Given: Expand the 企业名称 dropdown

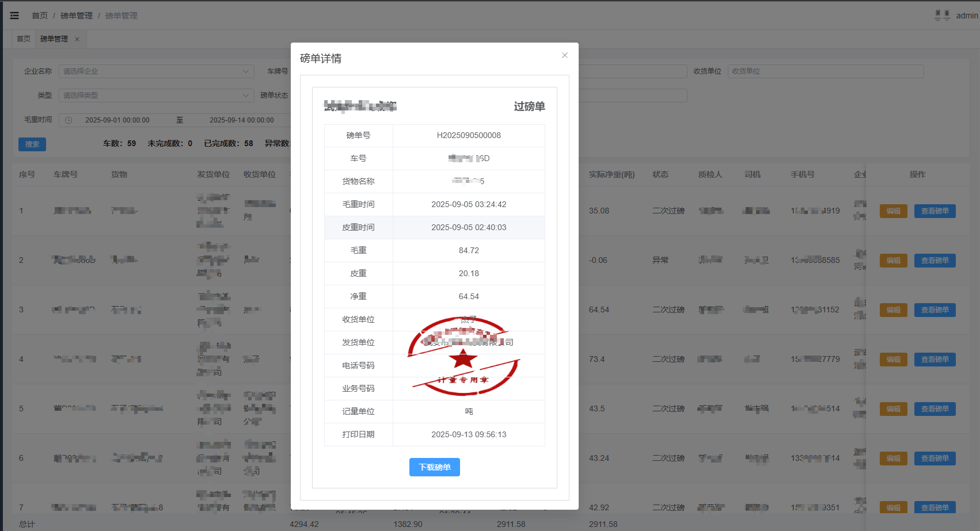Looking at the screenshot, I should coord(155,71).
